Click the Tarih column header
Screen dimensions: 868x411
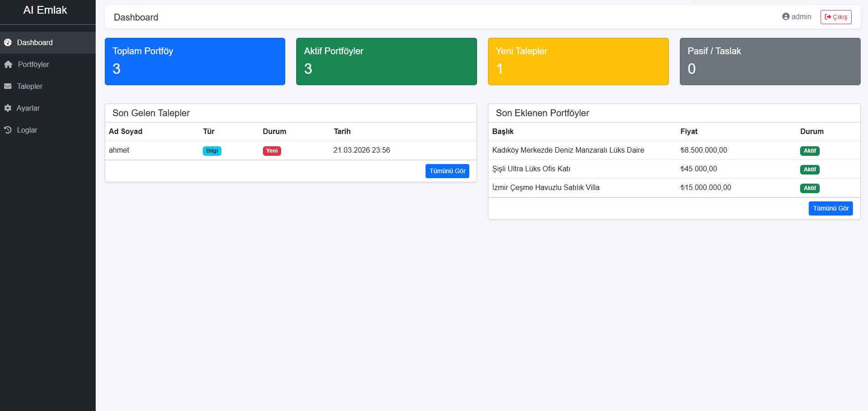click(342, 131)
